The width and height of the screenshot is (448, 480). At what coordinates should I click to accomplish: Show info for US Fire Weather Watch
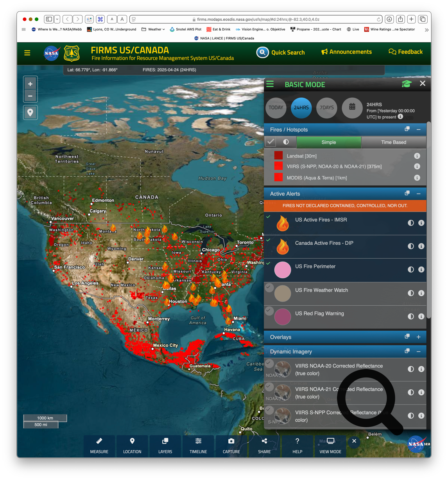click(x=421, y=293)
